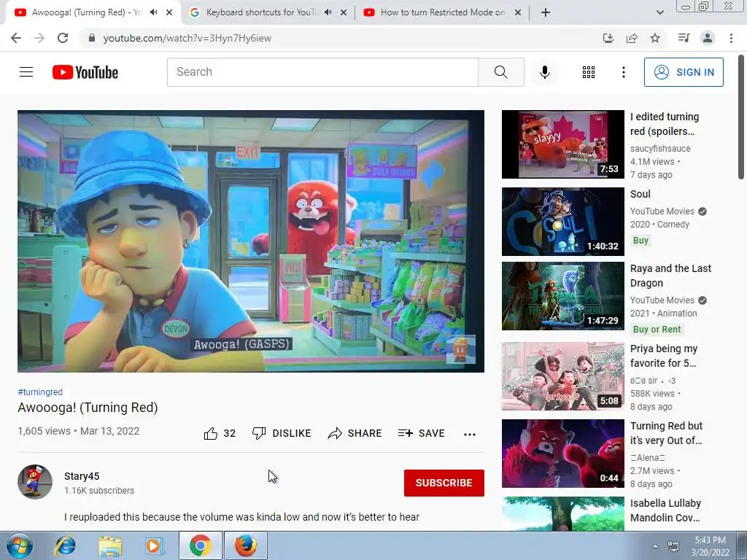
Task: Click the video player to pause
Action: (251, 241)
